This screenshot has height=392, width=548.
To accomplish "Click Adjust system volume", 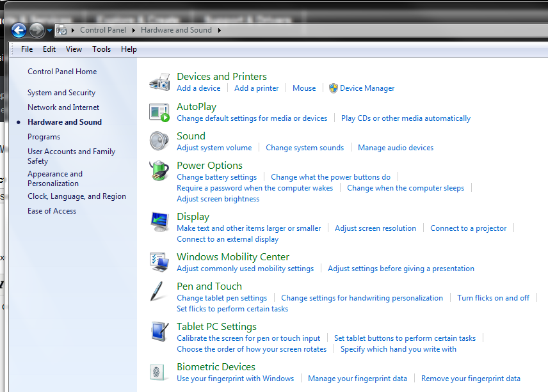I will coord(214,148).
